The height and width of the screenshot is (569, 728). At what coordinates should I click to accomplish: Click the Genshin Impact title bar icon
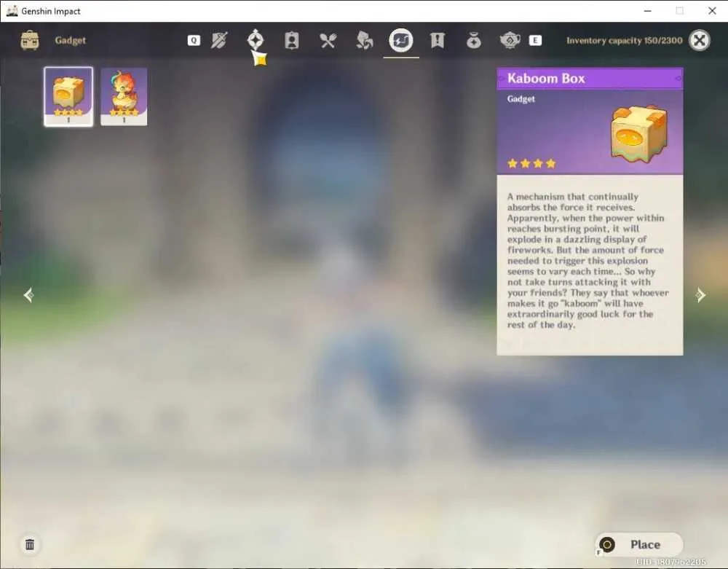tap(12, 11)
